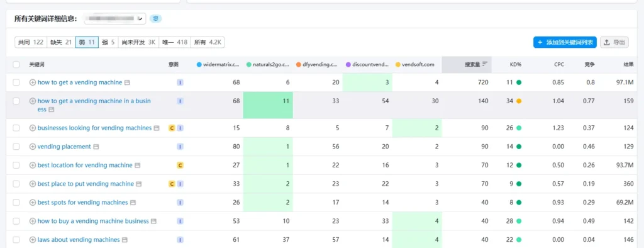Check the box for 'vending placement'

(x=16, y=147)
